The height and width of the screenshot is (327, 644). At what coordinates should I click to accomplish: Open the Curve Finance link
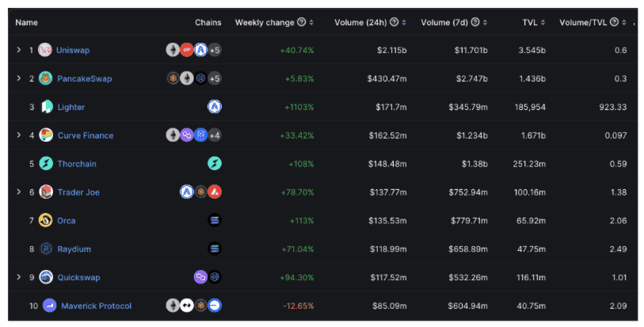86,135
